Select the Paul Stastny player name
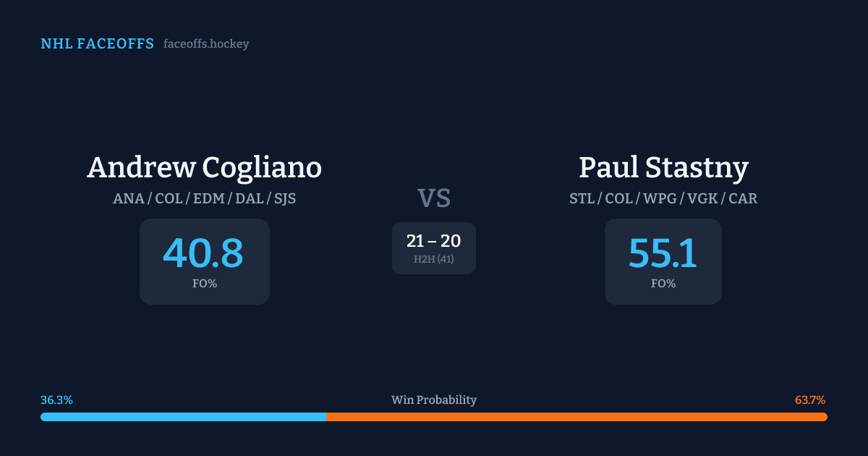The width and height of the screenshot is (868, 456). (663, 168)
